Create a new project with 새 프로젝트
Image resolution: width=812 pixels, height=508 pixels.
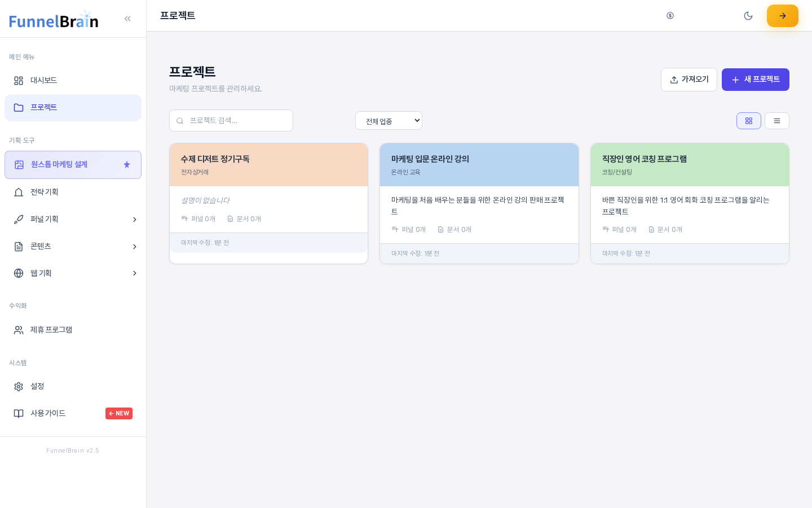point(756,80)
